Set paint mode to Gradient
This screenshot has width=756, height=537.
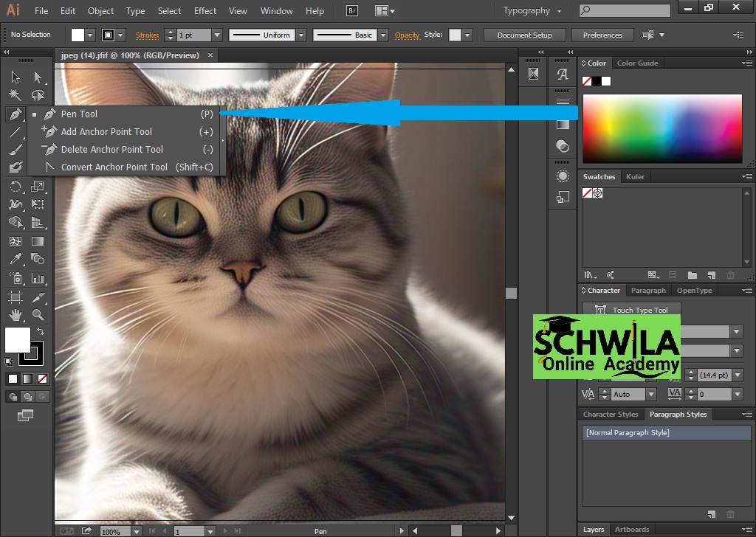(x=28, y=379)
